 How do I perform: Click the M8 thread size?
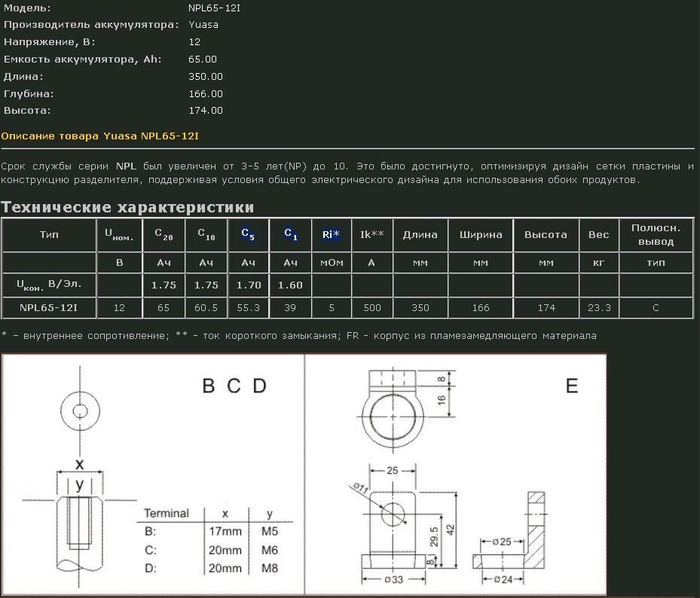click(x=270, y=568)
